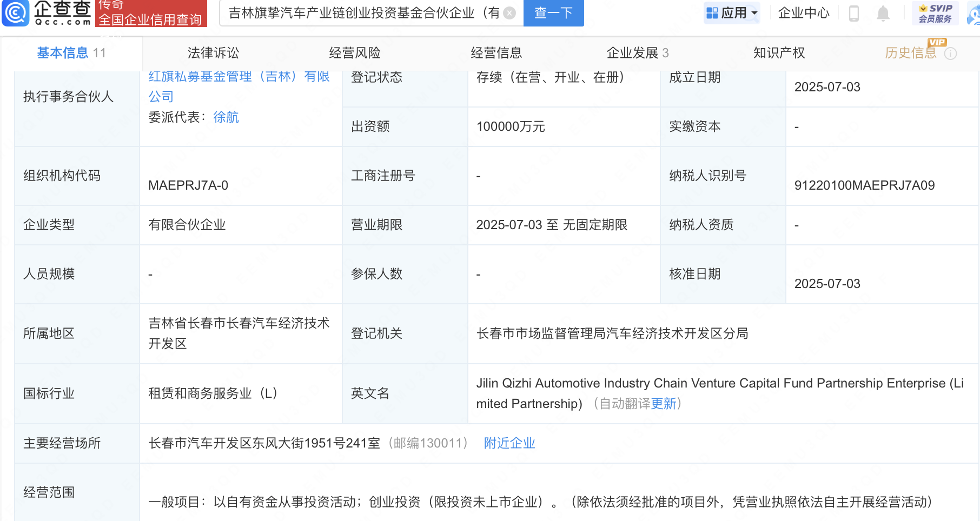Select English name Jilin Qizhi Automotive text
The height and width of the screenshot is (521, 980).
(720, 393)
